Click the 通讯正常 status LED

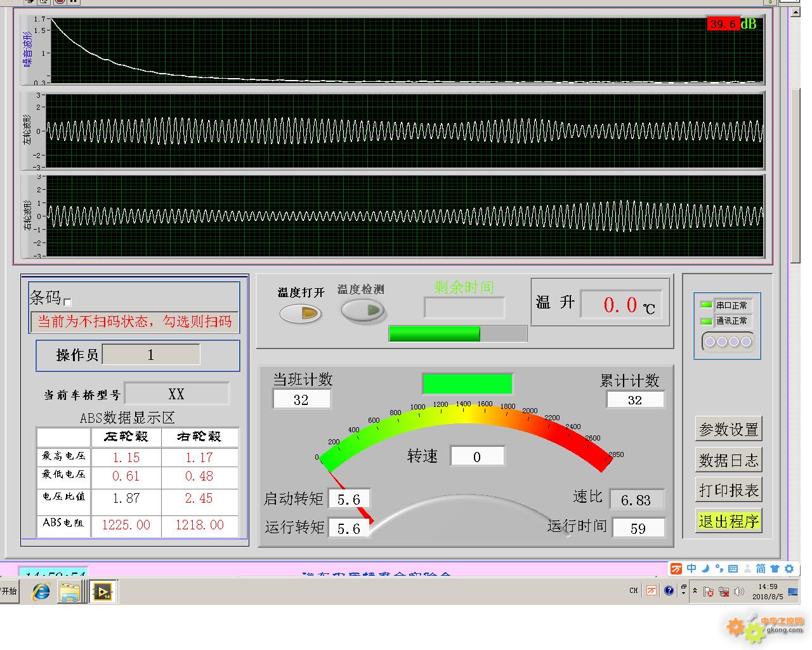pos(705,321)
